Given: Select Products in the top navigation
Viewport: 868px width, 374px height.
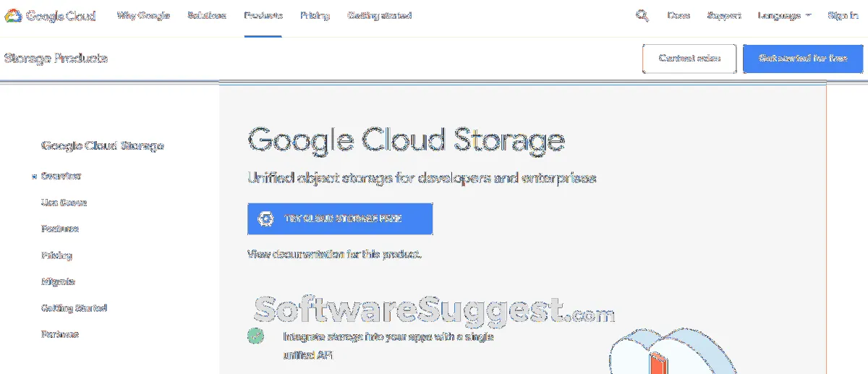Looking at the screenshot, I should coord(263,16).
